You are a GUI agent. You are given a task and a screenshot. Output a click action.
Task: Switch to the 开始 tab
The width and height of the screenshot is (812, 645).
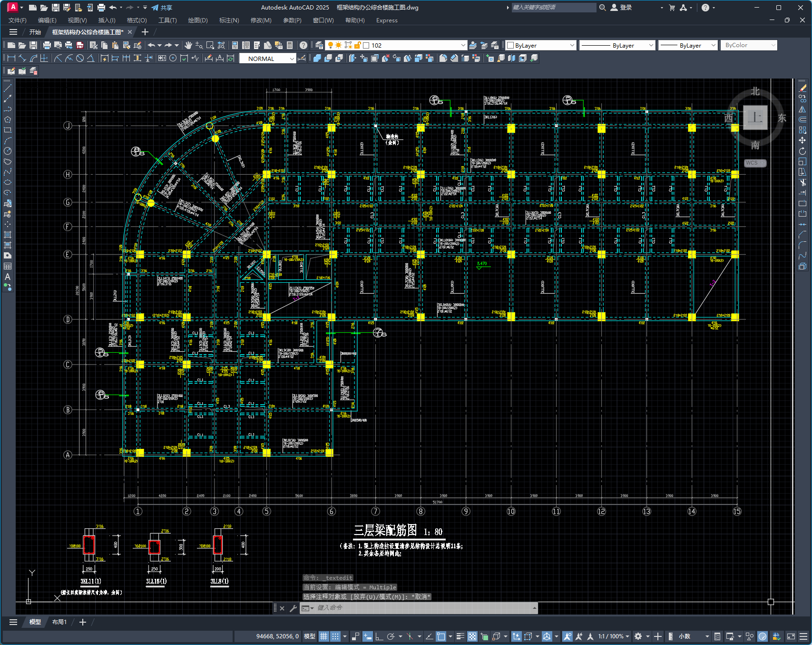pos(35,32)
